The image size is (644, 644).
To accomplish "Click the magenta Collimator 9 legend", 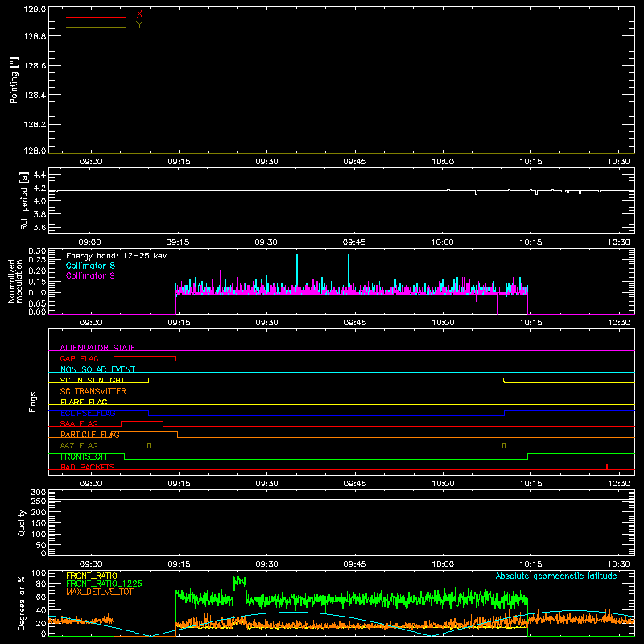I will pos(90,275).
